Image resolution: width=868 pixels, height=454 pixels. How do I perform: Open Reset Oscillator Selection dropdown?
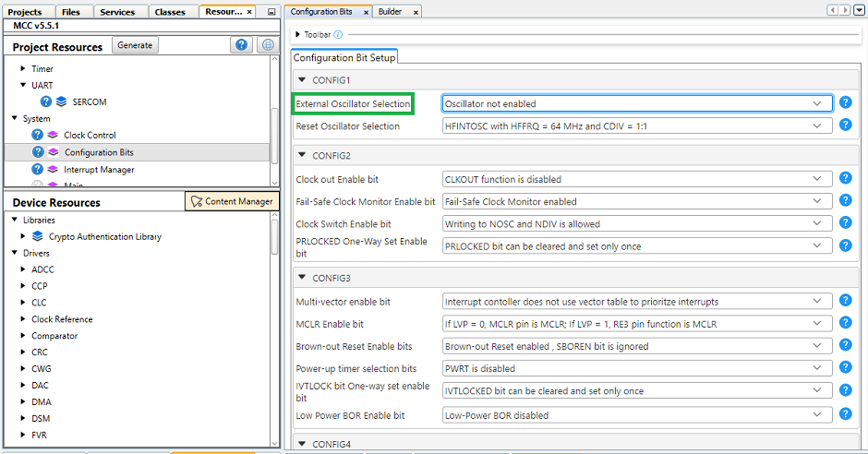(637, 126)
